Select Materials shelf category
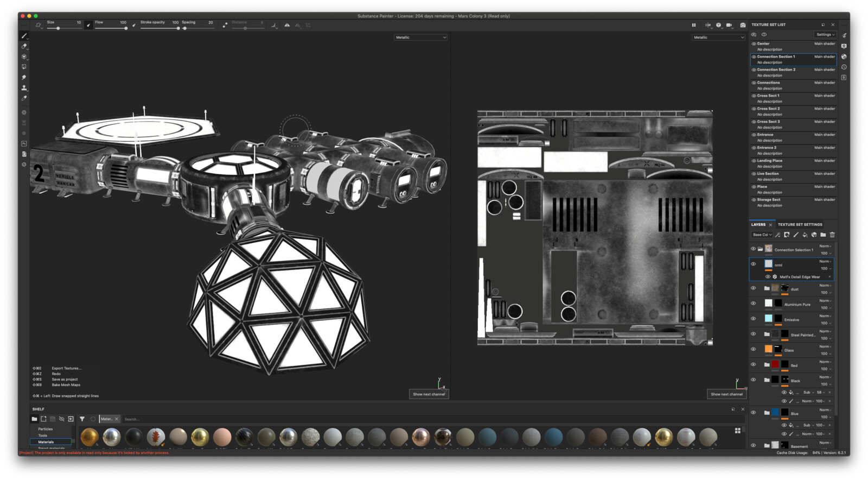Image resolution: width=868 pixels, height=480 pixels. 50,442
